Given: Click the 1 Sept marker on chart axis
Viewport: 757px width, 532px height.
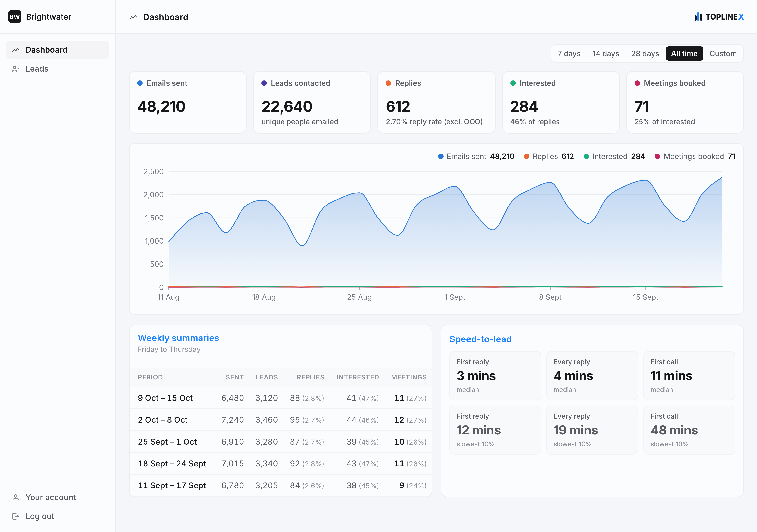Looking at the screenshot, I should [x=455, y=297].
